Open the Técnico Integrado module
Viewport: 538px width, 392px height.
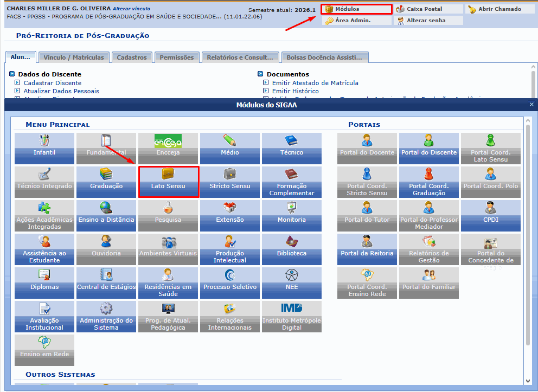(x=44, y=182)
